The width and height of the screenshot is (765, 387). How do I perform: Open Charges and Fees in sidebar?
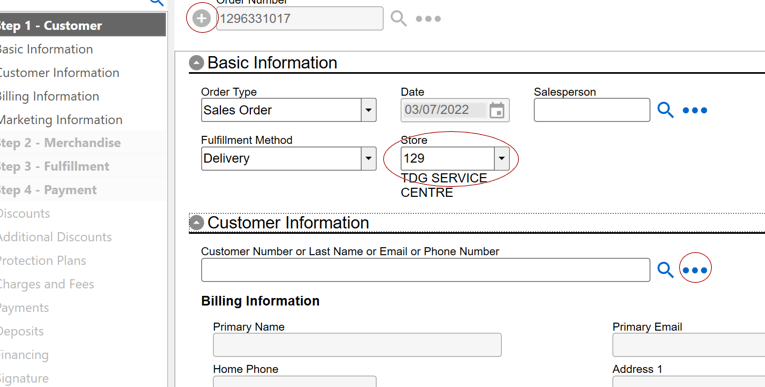pos(46,284)
